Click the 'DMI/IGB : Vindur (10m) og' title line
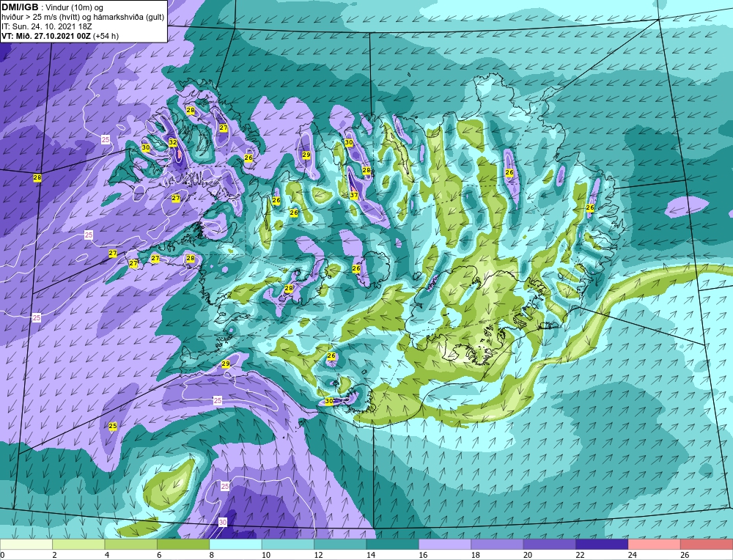This screenshot has width=733, height=560. click(53, 7)
